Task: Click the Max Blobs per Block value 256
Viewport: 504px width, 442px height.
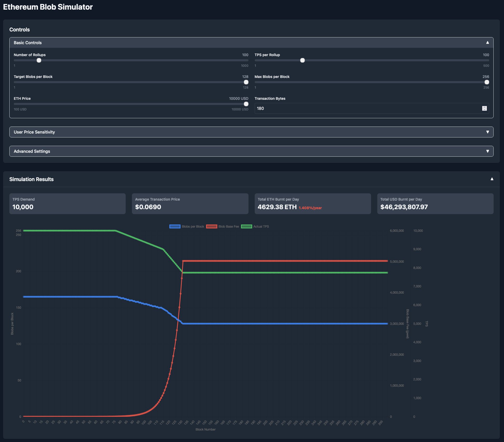Action: tap(486, 77)
